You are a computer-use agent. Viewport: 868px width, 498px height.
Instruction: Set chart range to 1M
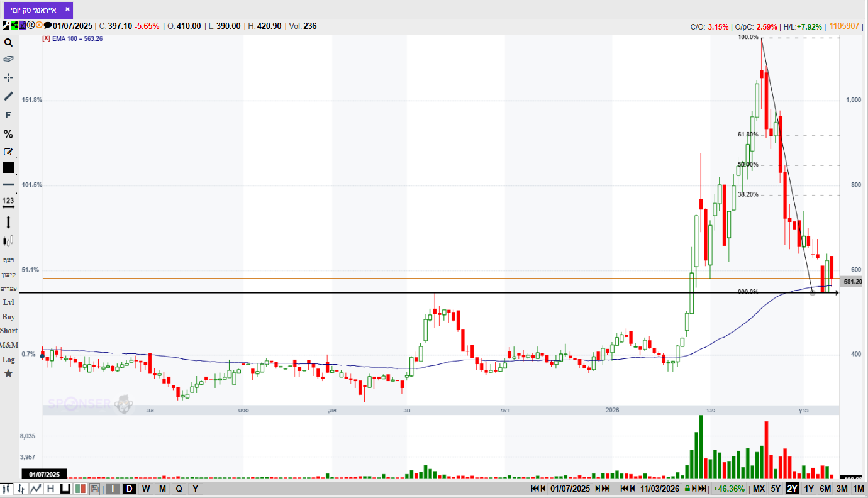(x=858, y=489)
